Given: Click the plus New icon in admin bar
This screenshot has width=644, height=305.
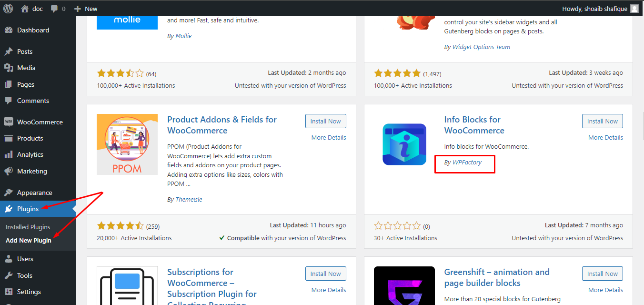Looking at the screenshot, I should 78,9.
